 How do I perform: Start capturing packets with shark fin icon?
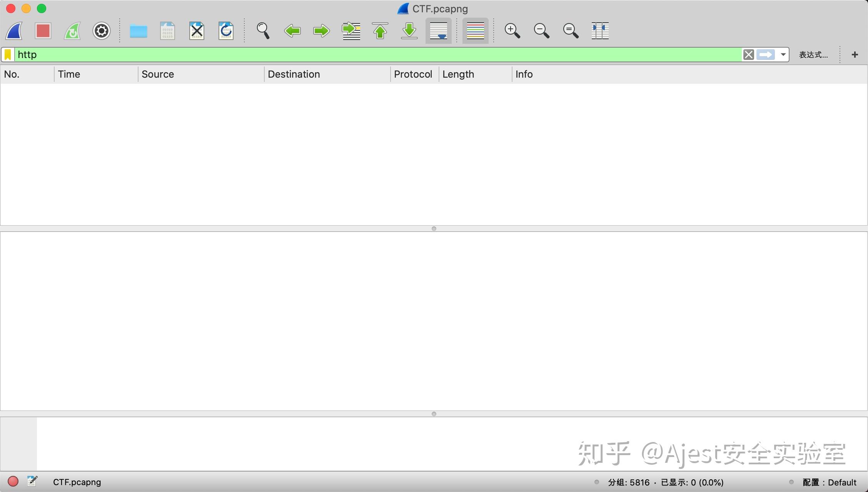coord(14,31)
